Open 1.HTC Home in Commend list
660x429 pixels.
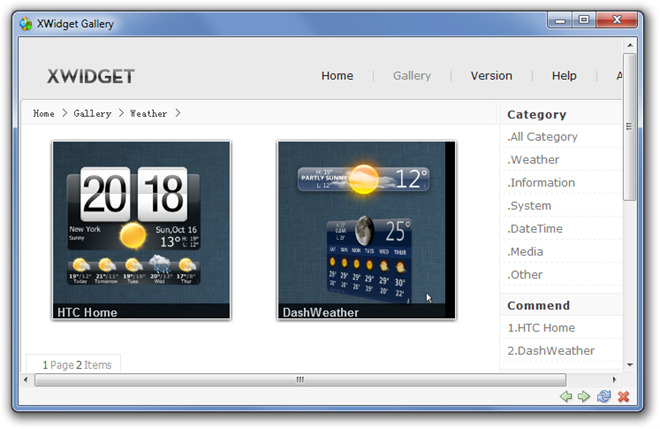click(x=541, y=328)
